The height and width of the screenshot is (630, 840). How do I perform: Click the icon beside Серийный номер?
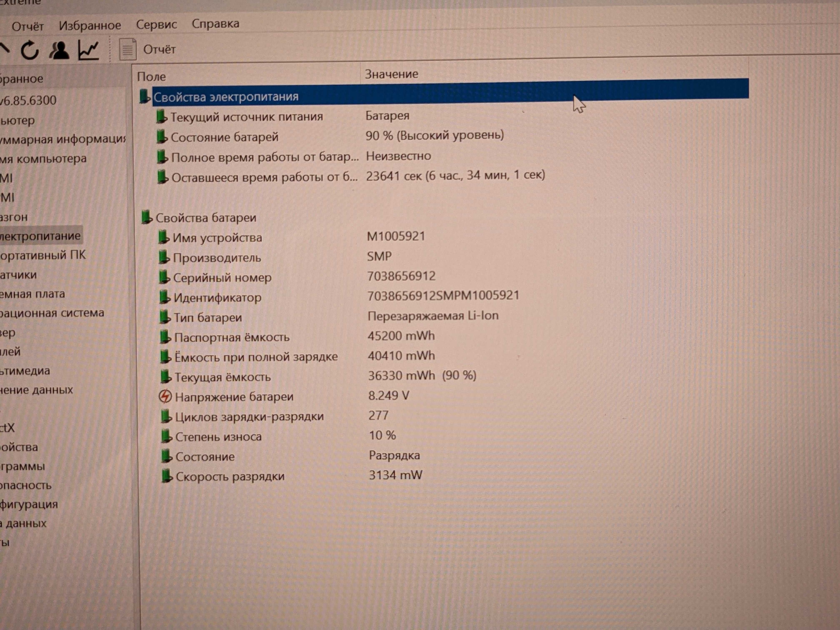(164, 277)
